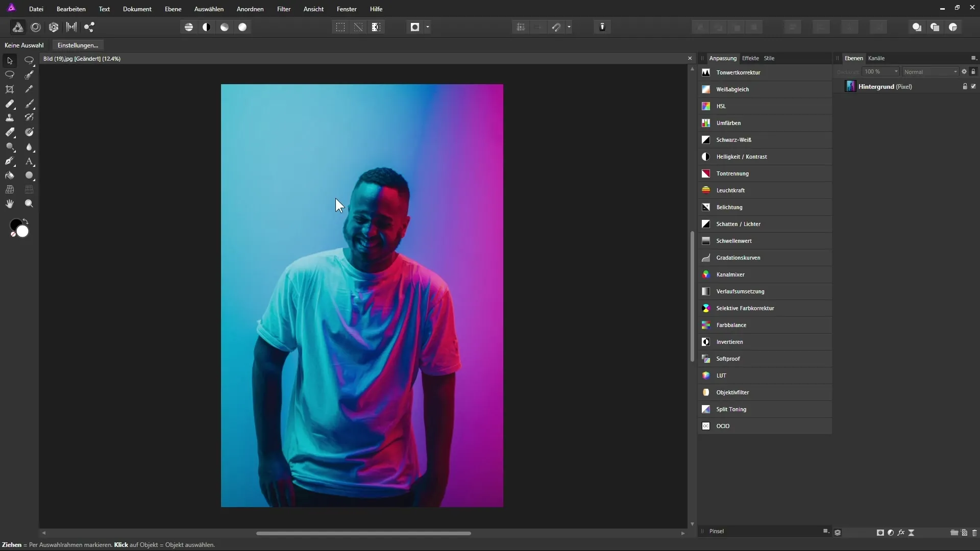
Task: Select the Hand view tool
Action: coord(10,204)
